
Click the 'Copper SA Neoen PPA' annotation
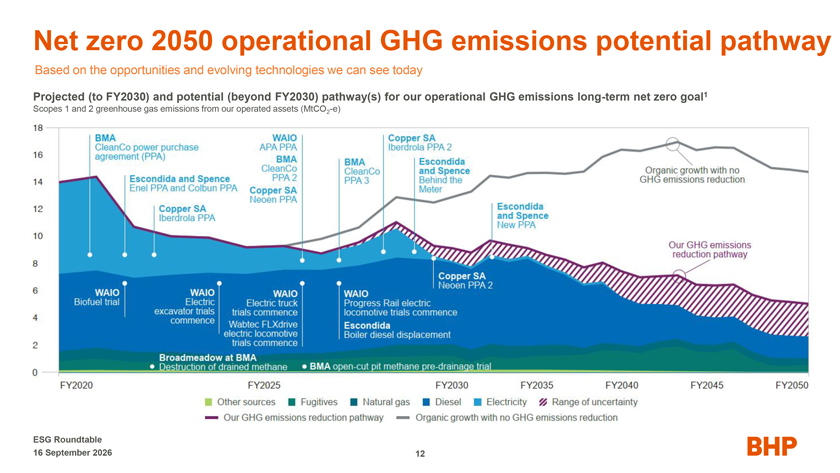pyautogui.click(x=273, y=195)
